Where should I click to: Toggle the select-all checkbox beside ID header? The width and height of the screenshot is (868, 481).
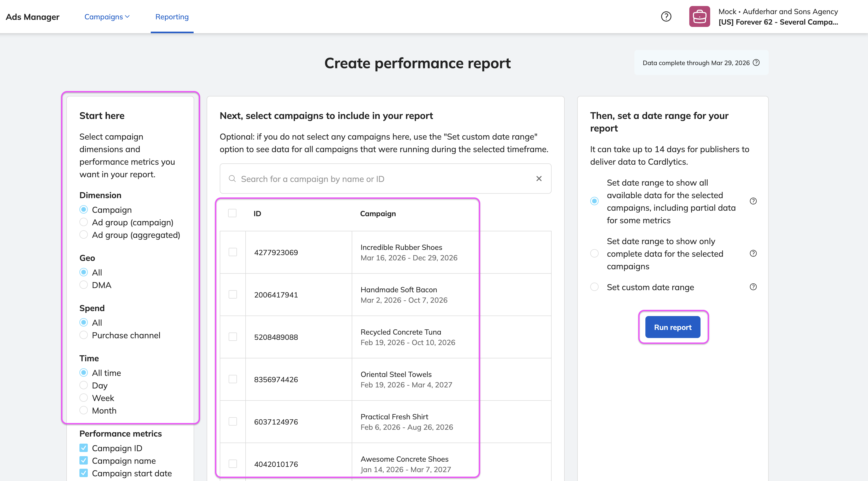[x=232, y=213]
